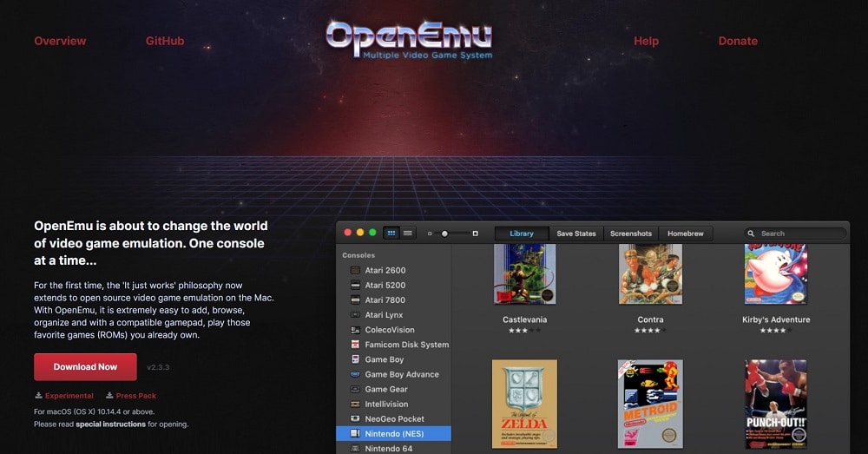Image resolution: width=868 pixels, height=454 pixels.
Task: Open the Donate navigation link
Action: tap(738, 41)
